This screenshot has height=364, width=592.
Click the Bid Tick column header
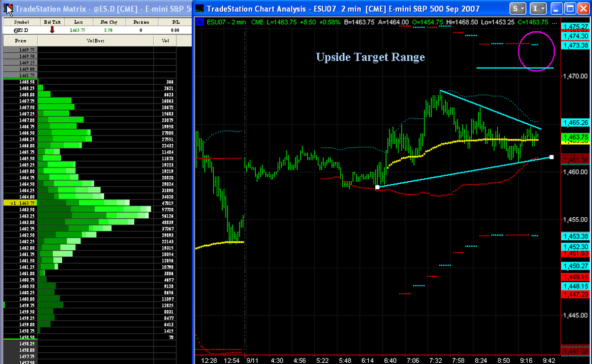click(x=52, y=22)
